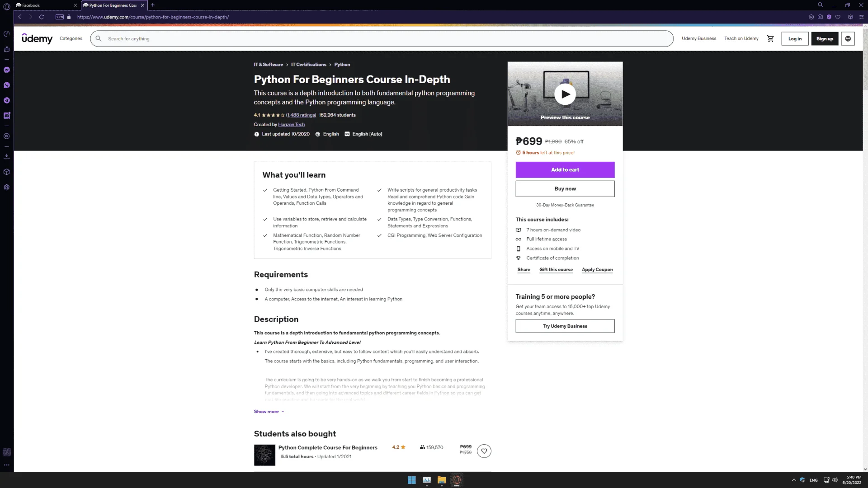Expand the description with Show more

tap(269, 412)
